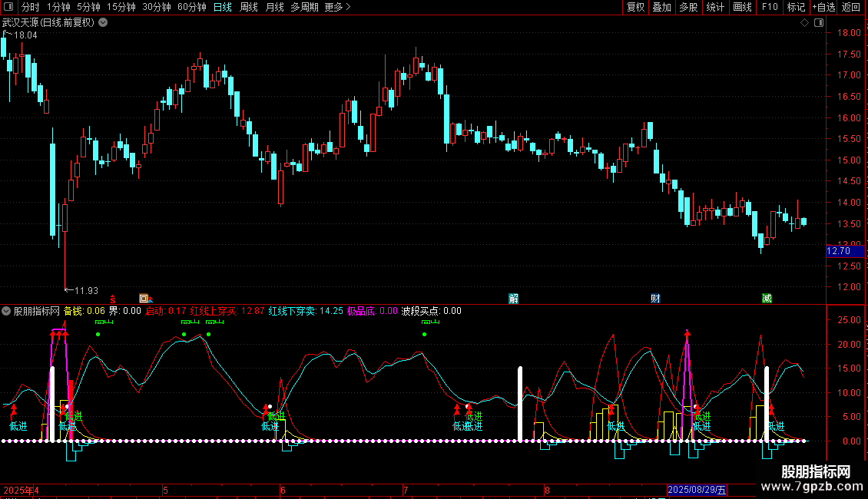Click the month 6 marker on the time axis
Image resolution: width=868 pixels, height=499 pixels.
click(x=283, y=490)
